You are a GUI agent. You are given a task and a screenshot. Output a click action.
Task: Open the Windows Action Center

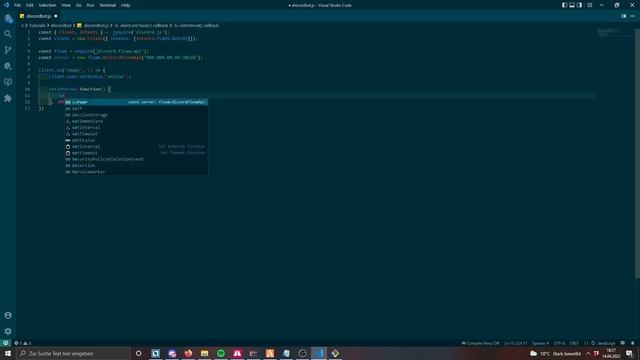pyautogui.click(x=629, y=353)
